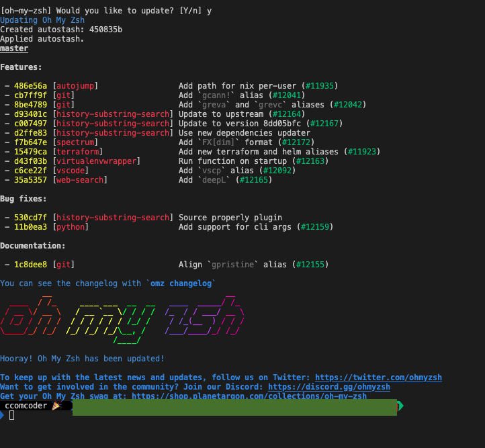This screenshot has width=485, height=448.
Task: Click the [python] plugin tag
Action: (71, 227)
